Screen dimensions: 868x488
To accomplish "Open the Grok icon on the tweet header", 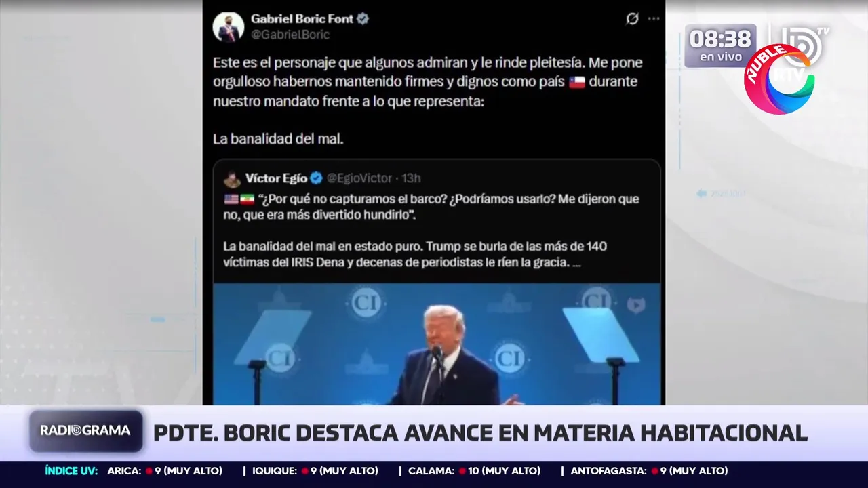I will 632,19.
